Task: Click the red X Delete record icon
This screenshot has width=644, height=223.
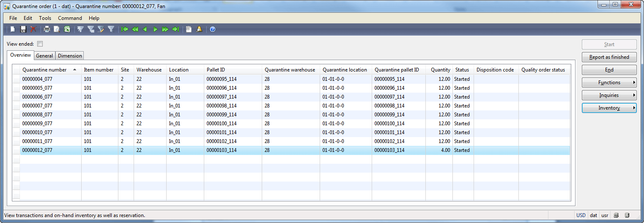Action: pos(33,29)
